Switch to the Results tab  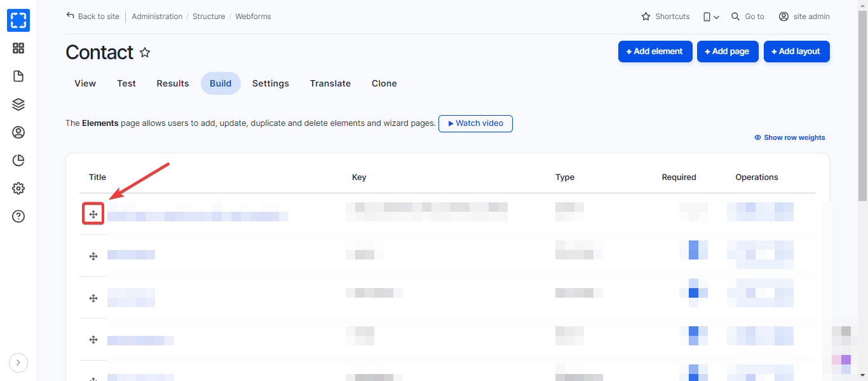(x=173, y=83)
